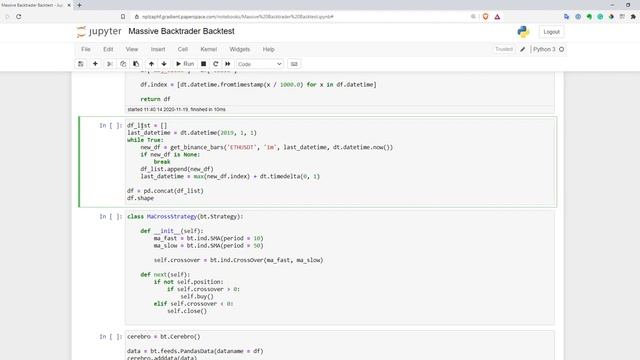Click the Jupyter logo
Viewport: 640px width, 360px height.
click(x=99, y=32)
